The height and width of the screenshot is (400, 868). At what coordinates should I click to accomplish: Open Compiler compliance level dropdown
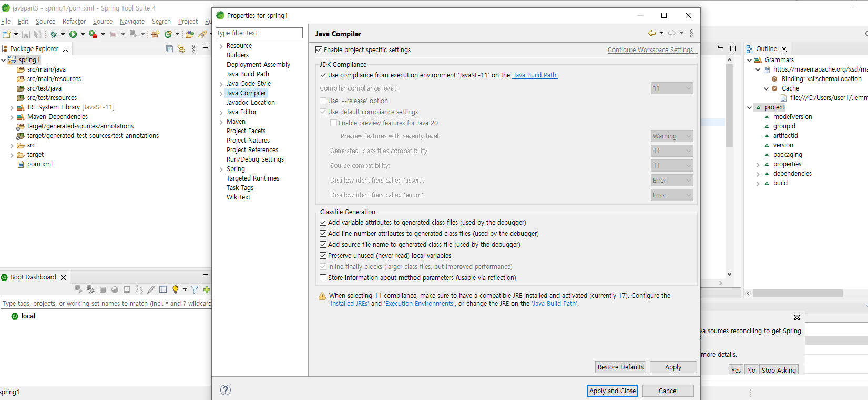[672, 88]
